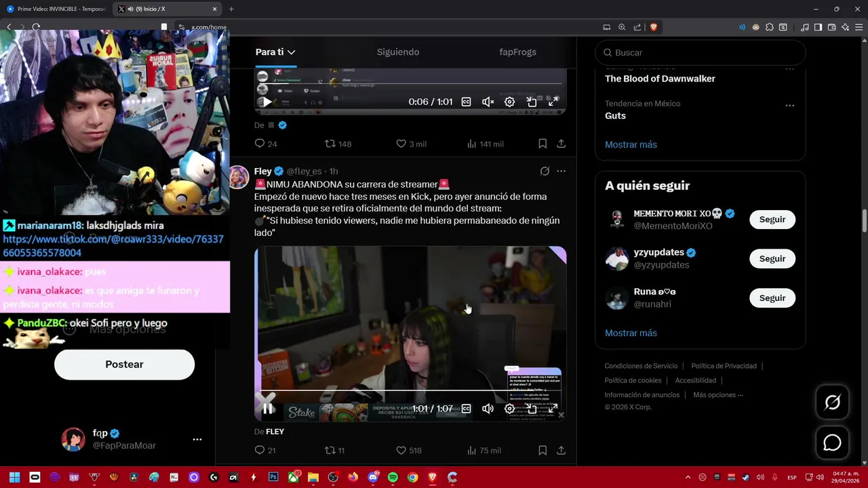Open replies on the upper post with 24 comments
Image resolution: width=868 pixels, height=488 pixels.
pos(265,144)
